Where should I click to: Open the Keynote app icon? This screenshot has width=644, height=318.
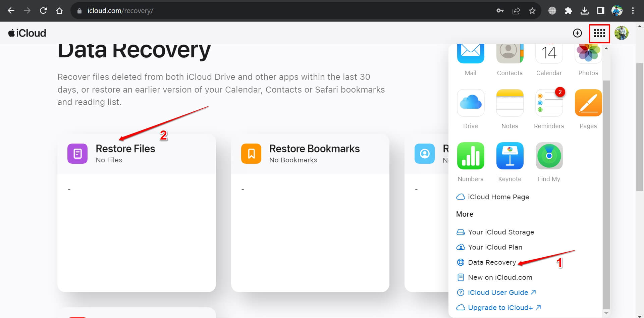point(509,156)
